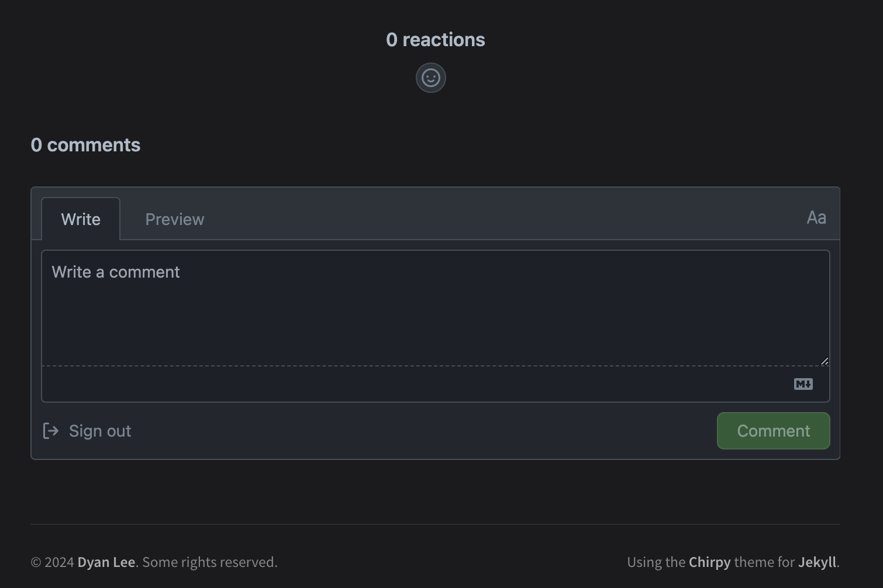Switch to the Preview tab

tap(175, 219)
